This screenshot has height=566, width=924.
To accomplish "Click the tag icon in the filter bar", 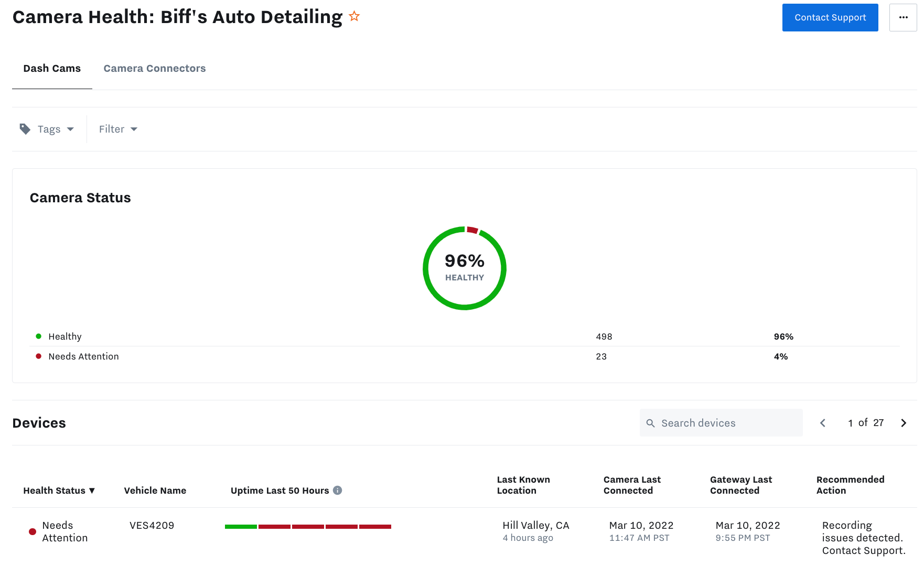I will tap(25, 129).
